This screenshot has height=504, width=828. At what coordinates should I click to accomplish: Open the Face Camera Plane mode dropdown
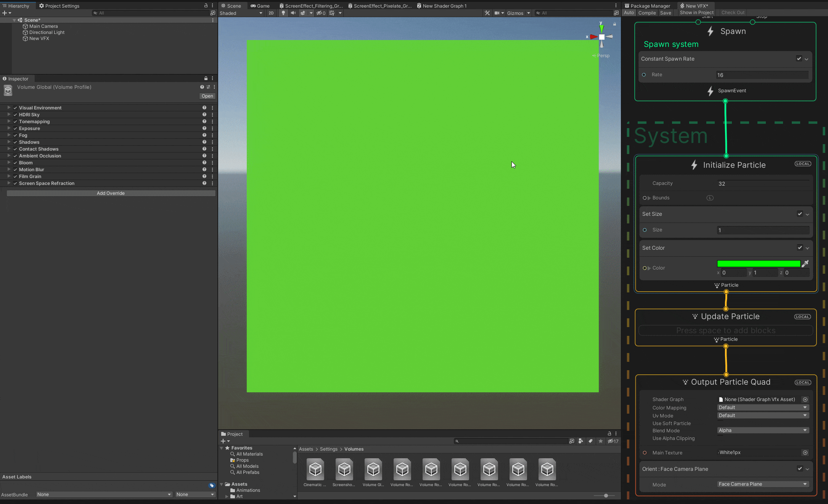point(763,484)
